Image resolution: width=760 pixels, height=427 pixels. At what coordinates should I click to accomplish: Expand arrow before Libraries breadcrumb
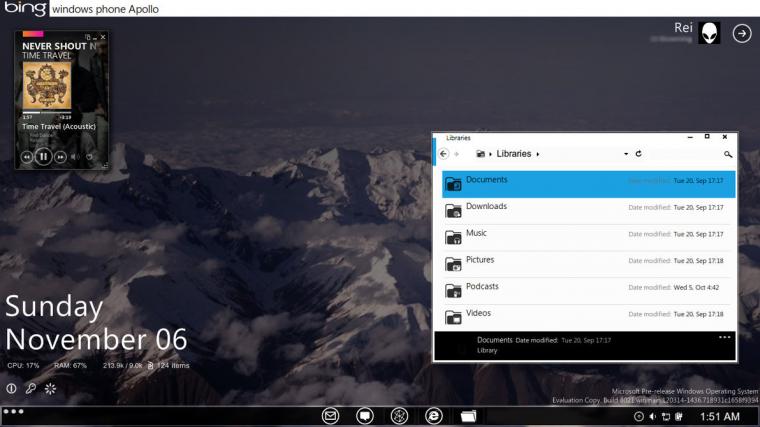coord(491,154)
